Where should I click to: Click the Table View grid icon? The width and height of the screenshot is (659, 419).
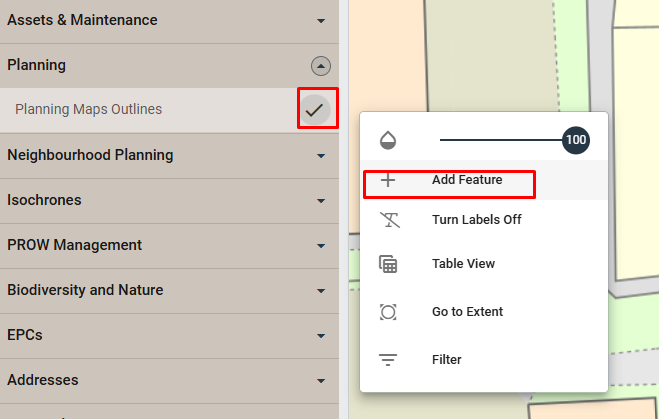coord(388,265)
